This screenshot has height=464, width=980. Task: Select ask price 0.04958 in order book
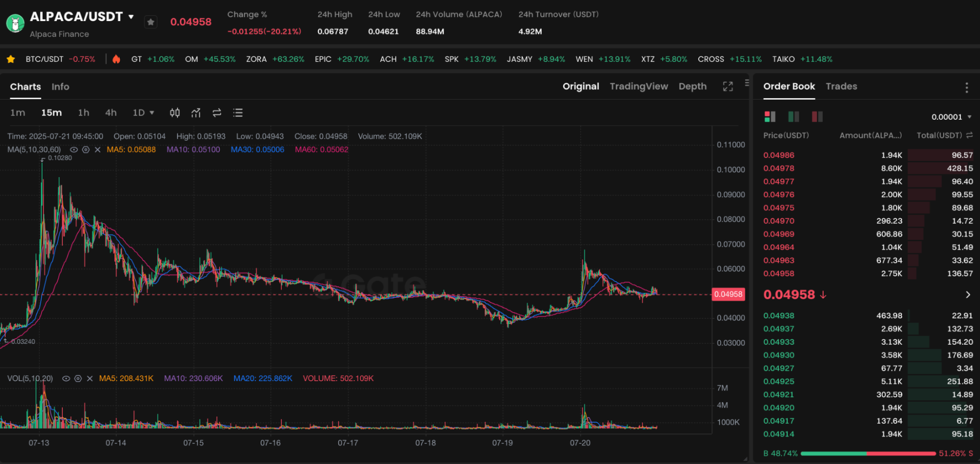[779, 274]
